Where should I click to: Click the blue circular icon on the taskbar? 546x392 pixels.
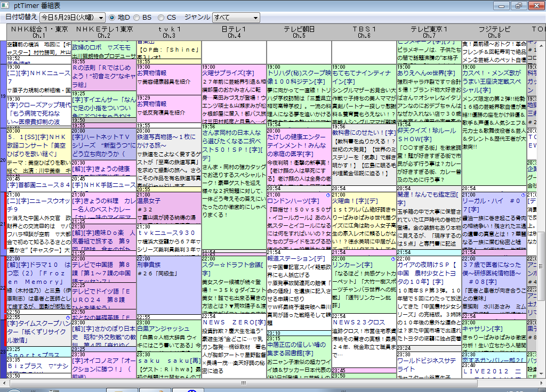(192, 390)
